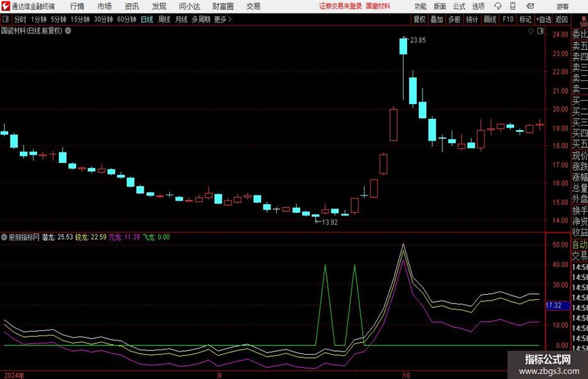Expand the 更多 periods chevron

click(230, 19)
